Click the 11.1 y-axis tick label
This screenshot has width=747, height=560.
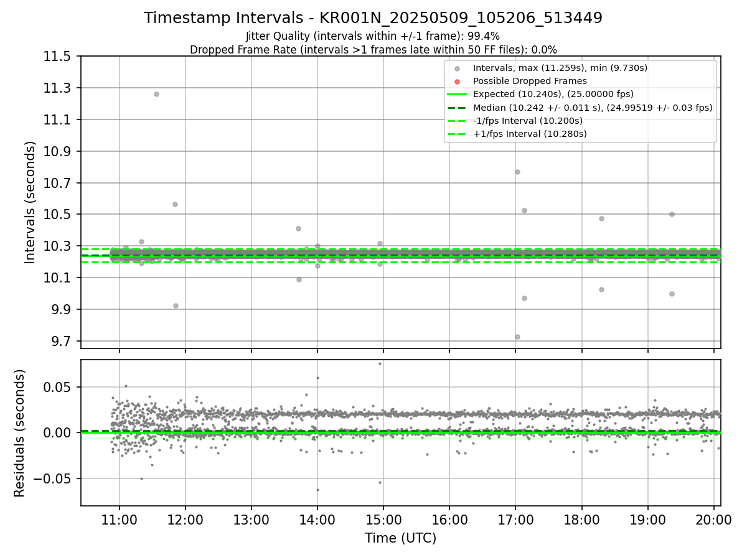59,120
